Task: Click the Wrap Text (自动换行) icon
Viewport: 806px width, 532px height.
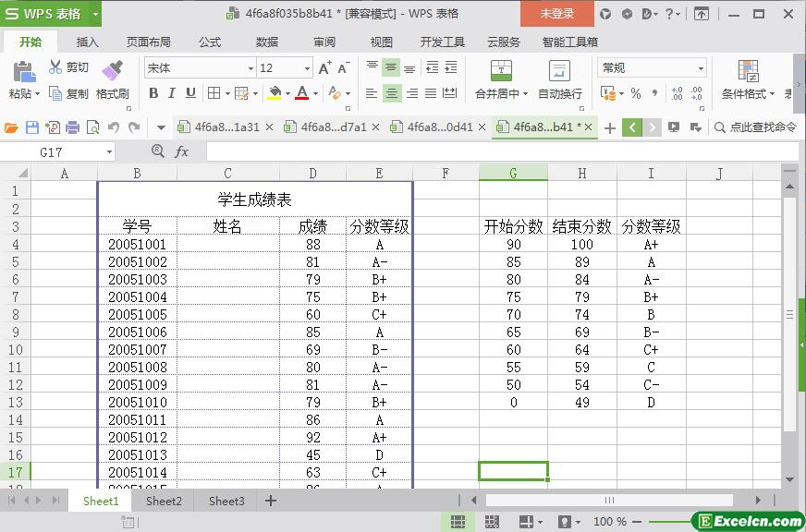Action: click(x=559, y=71)
